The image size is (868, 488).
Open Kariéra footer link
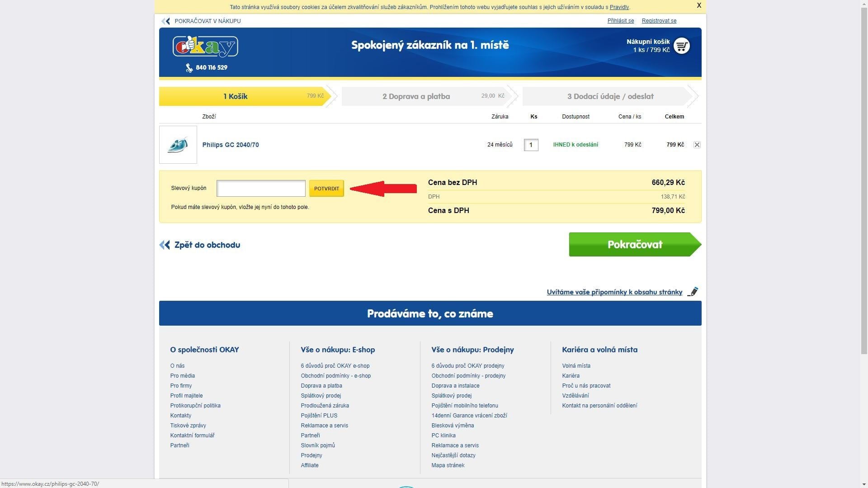(x=571, y=376)
